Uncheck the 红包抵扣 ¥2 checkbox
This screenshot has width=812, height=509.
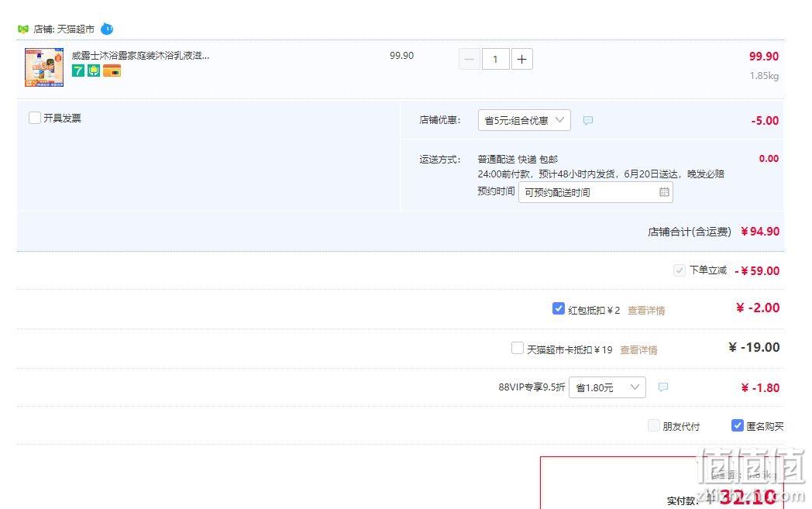click(558, 308)
